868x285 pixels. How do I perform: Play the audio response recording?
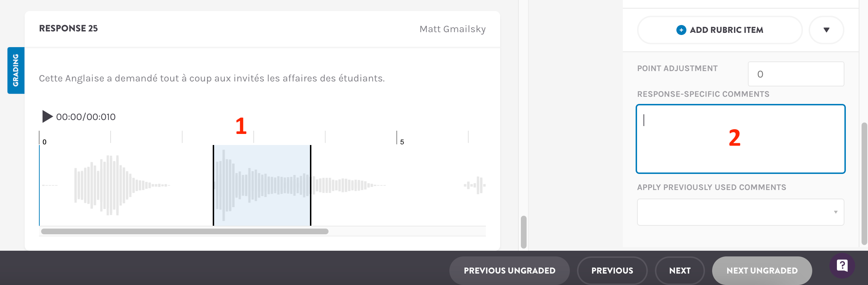[47, 116]
